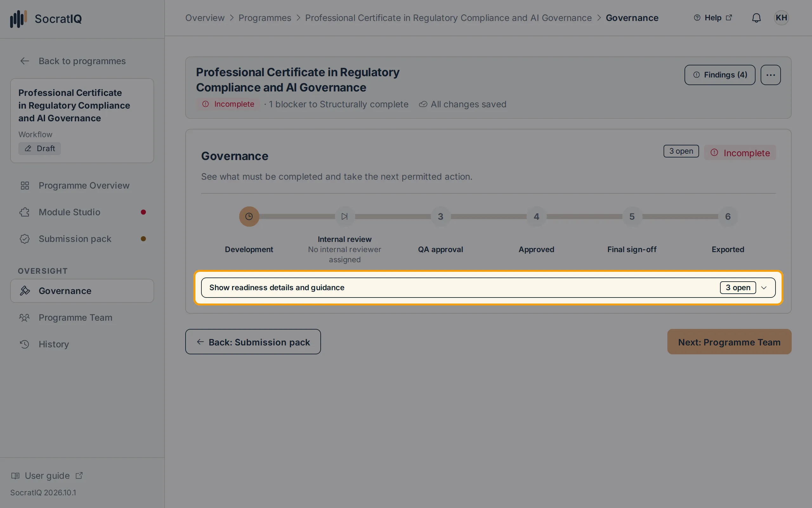812x508 pixels.
Task: Click the Development clock stage marker
Action: [x=249, y=216]
